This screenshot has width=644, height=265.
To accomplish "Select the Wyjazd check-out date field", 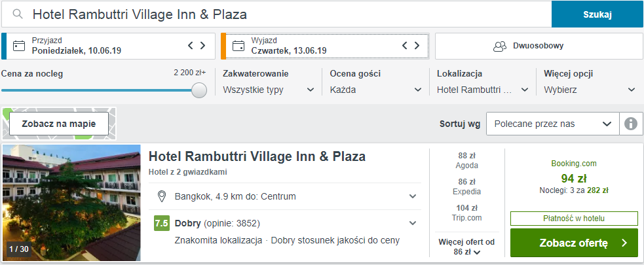I will (x=325, y=46).
